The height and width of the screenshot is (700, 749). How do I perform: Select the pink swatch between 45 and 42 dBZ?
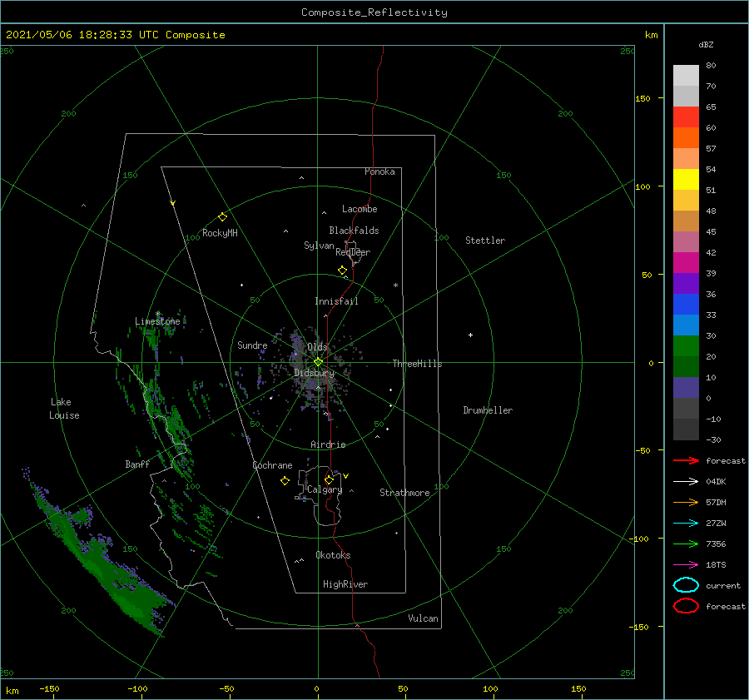(686, 242)
